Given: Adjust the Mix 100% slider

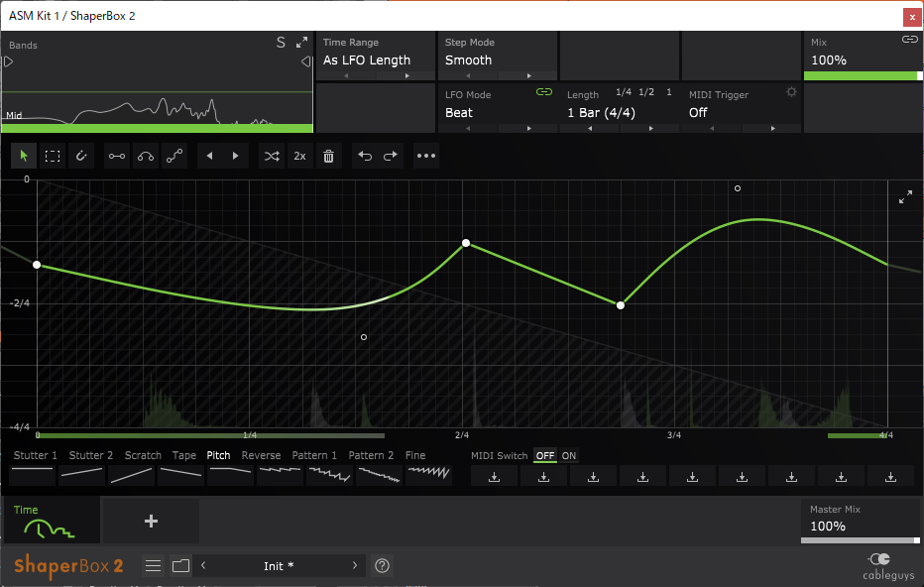Looking at the screenshot, I should coord(863,75).
